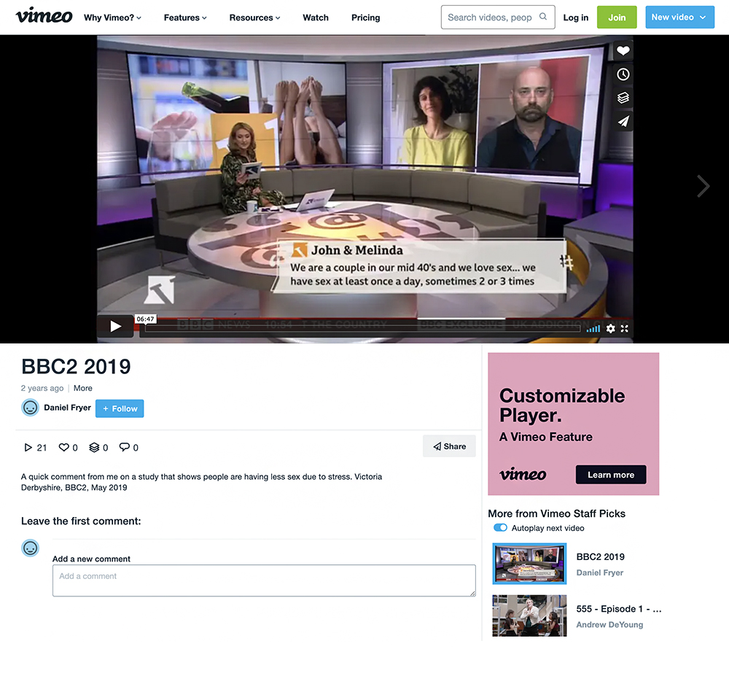729x700 pixels.
Task: Click Daniel Fryer avatar icon
Action: (30, 408)
